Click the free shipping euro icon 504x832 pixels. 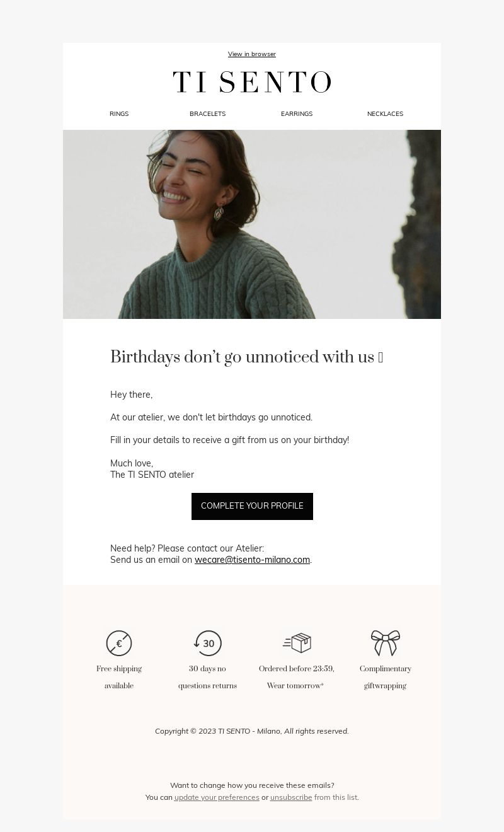click(x=119, y=644)
